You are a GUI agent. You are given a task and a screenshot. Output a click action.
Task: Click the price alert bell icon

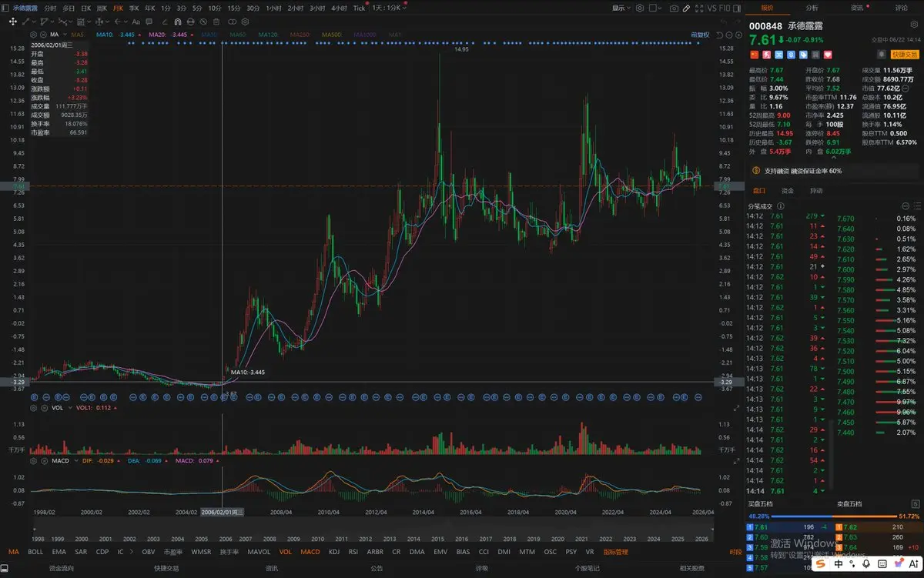tap(882, 55)
